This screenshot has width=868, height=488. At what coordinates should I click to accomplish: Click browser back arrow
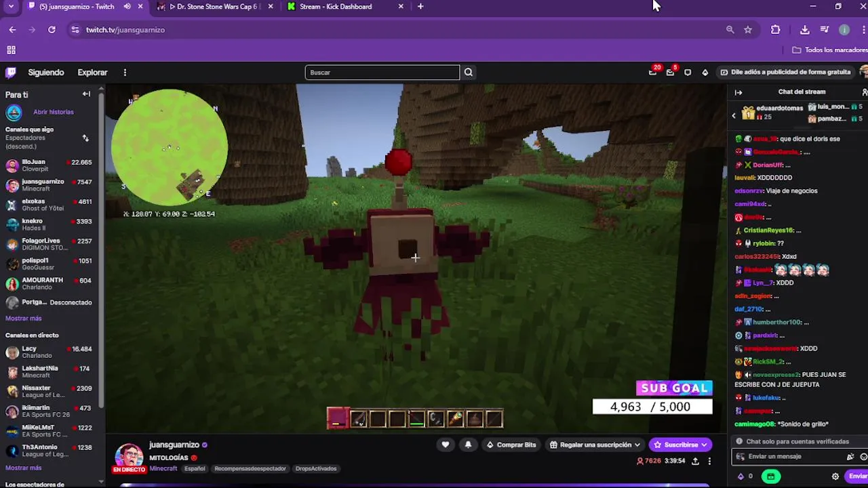click(x=12, y=30)
